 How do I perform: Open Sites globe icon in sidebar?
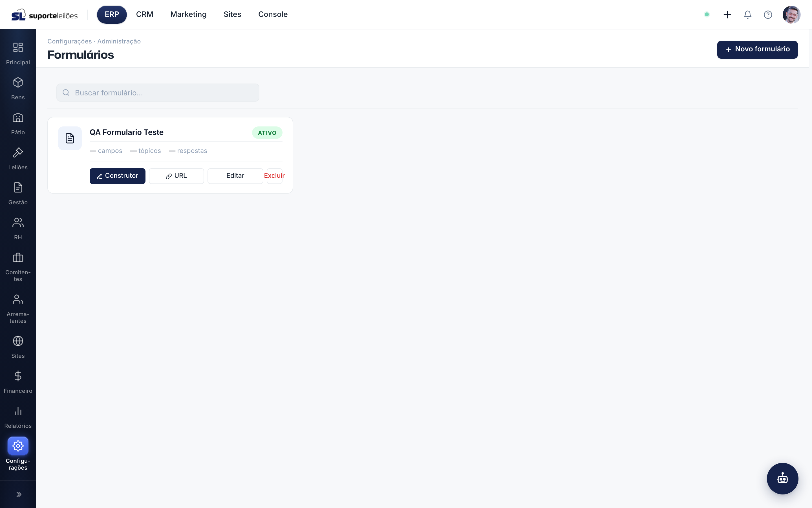(18, 341)
